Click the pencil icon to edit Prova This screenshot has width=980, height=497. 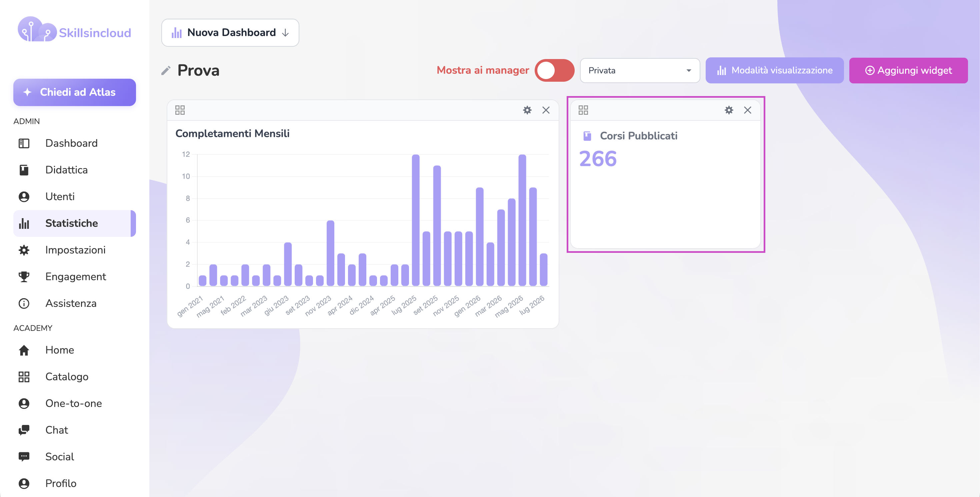pyautogui.click(x=166, y=70)
